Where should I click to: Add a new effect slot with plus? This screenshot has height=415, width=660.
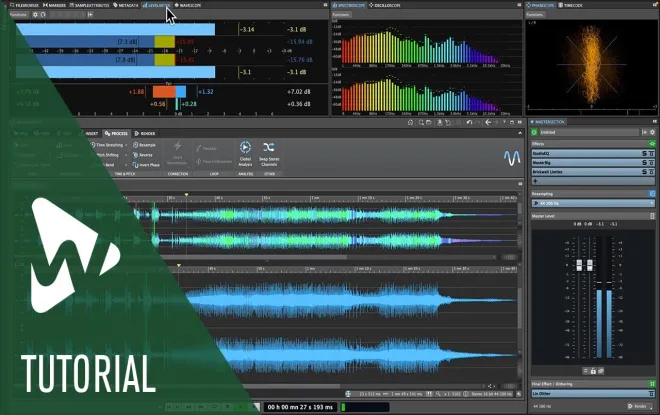click(x=535, y=181)
